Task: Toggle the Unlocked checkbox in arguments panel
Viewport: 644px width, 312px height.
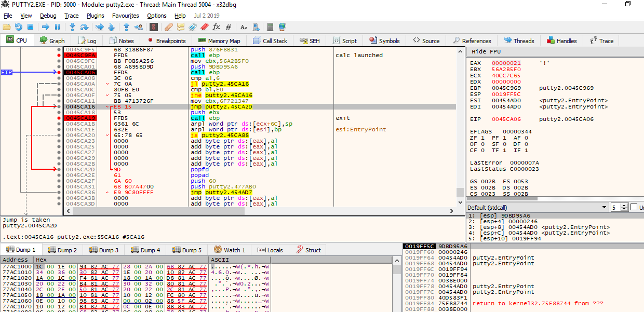Action: pyautogui.click(x=634, y=207)
